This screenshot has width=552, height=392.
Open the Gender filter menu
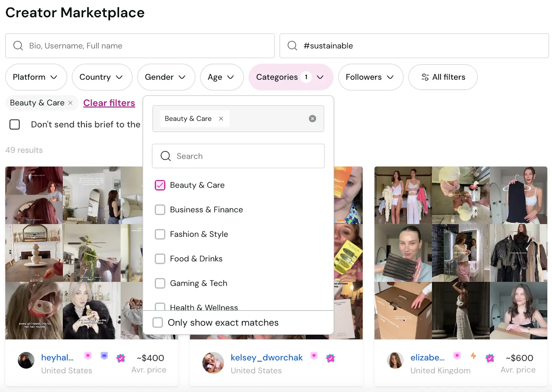[166, 77]
